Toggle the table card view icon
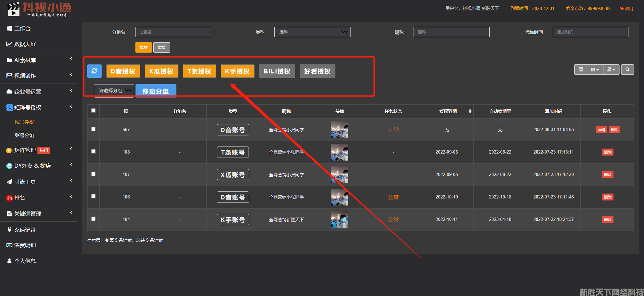Screen dimensions: 644x296 coord(581,70)
